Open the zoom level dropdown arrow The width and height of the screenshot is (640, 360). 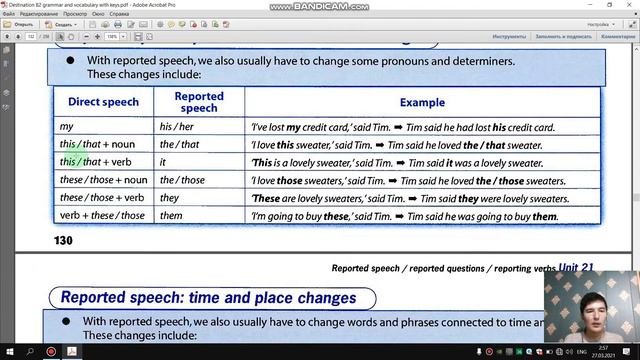(123, 37)
